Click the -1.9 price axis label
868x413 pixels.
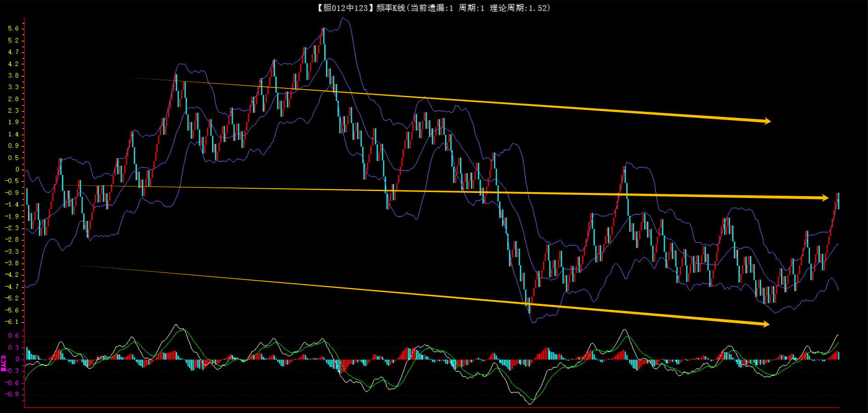click(x=12, y=216)
